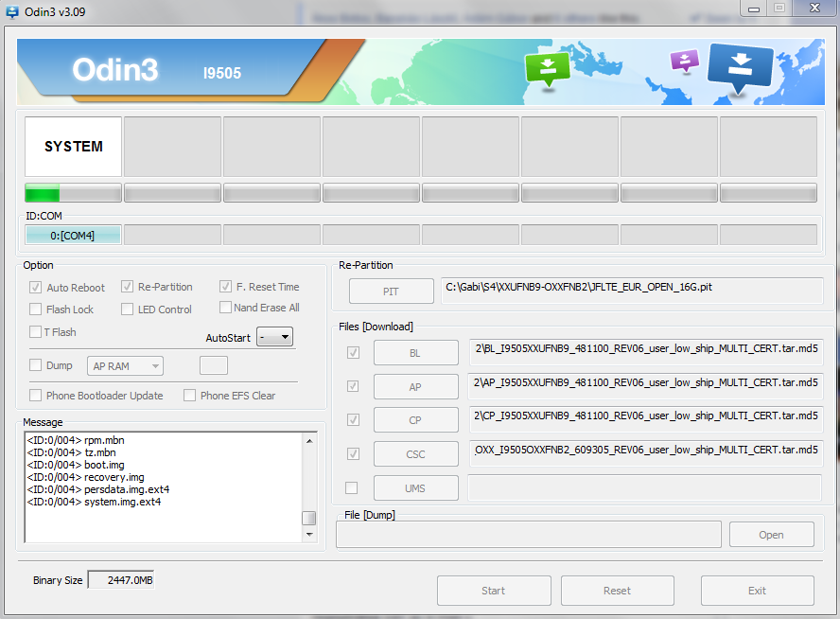The height and width of the screenshot is (619, 840).
Task: Click the BL file path field
Action: (645, 351)
